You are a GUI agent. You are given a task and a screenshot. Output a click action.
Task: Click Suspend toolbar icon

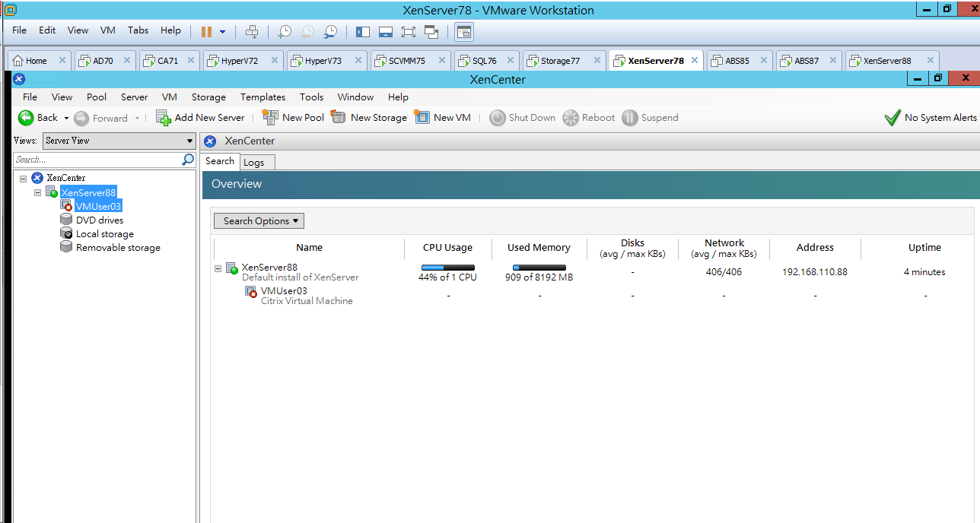pyautogui.click(x=630, y=118)
